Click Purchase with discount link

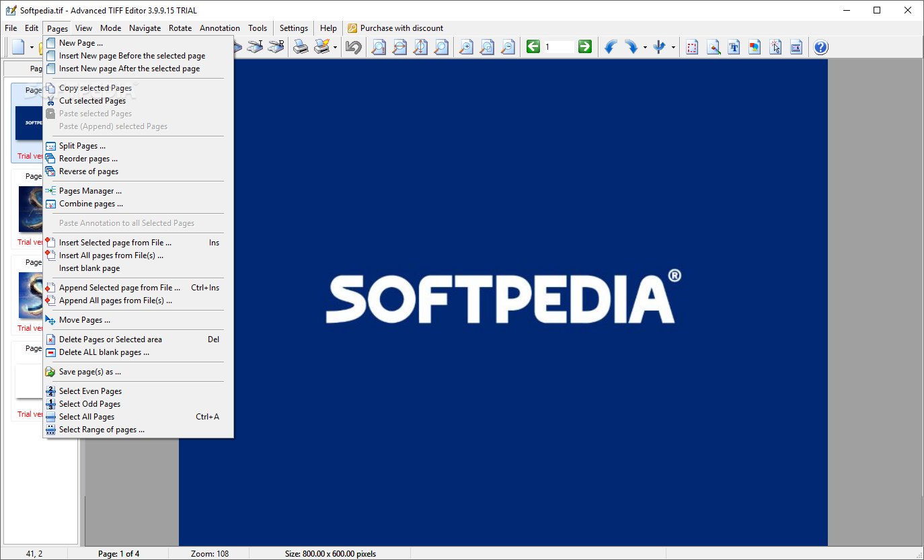[395, 28]
